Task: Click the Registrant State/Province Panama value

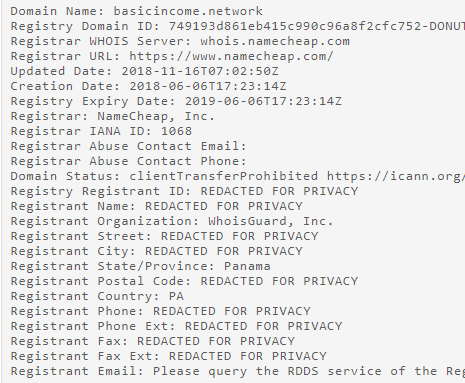Action: pyautogui.click(x=247, y=266)
